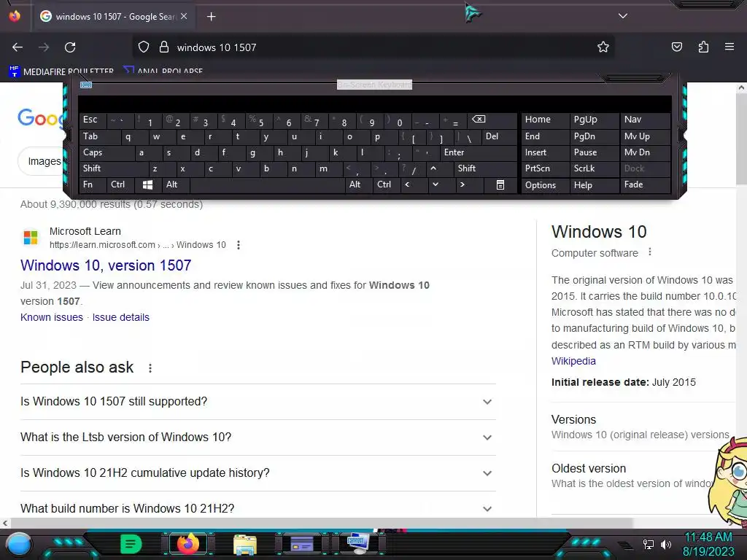Click the spacebar on On-Screen Keyboard
The height and width of the screenshot is (560, 747).
(x=268, y=184)
